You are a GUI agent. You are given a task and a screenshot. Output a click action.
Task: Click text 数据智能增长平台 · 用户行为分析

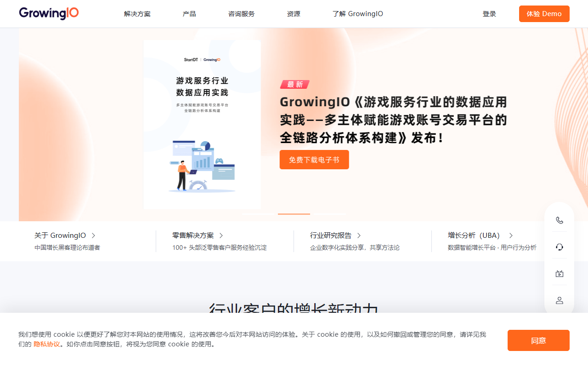[x=492, y=247]
